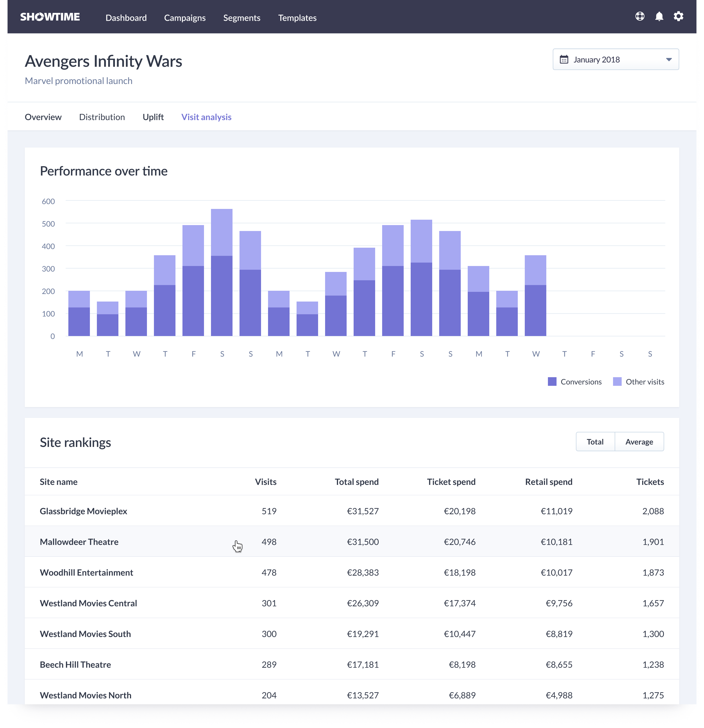Switch site rankings back to Total
704x728 pixels.
(x=595, y=442)
